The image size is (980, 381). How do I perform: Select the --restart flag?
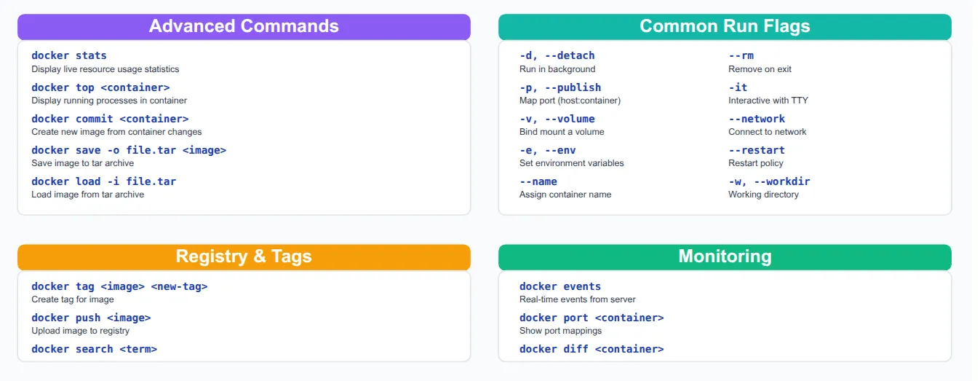click(757, 150)
